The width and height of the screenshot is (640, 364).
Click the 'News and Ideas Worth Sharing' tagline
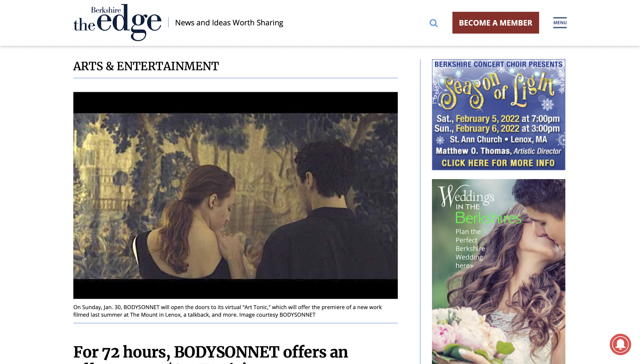pos(229,23)
